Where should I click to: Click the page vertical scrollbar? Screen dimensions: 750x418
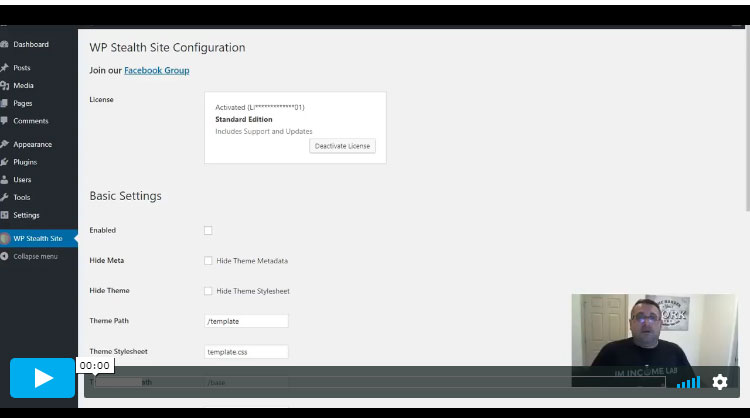coord(747,119)
